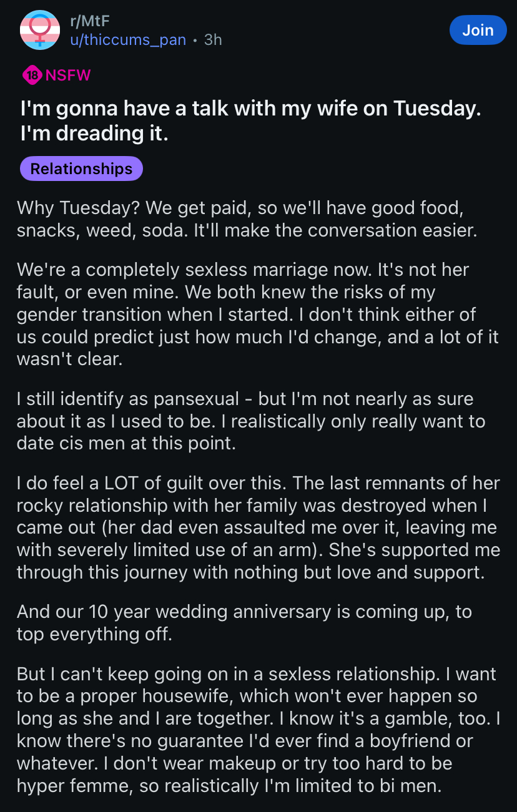Screen dimensions: 517x812
Task: Tap the "still identify as pansexual" paragraph
Action: pos(251,421)
